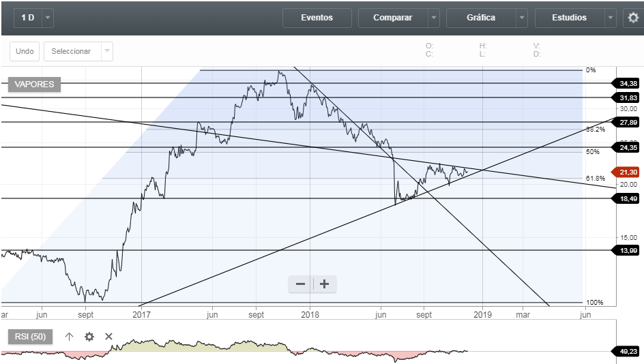Zoom in chart with plus button

click(325, 284)
